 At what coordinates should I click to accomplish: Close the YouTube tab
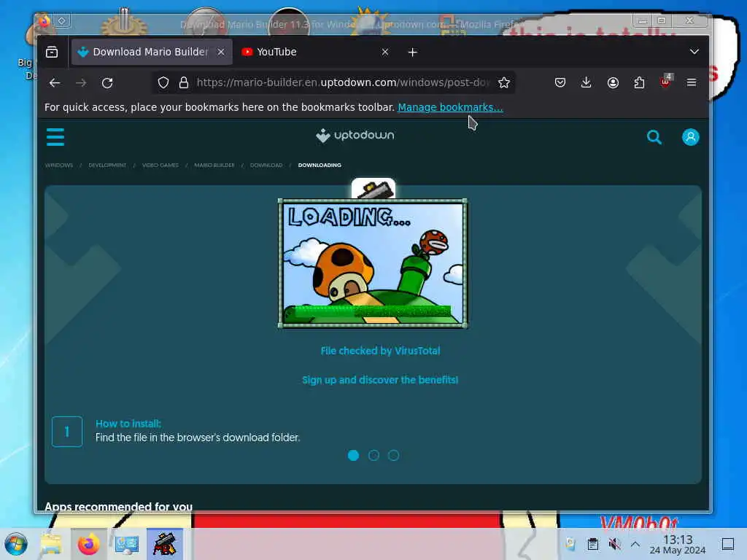coord(385,52)
